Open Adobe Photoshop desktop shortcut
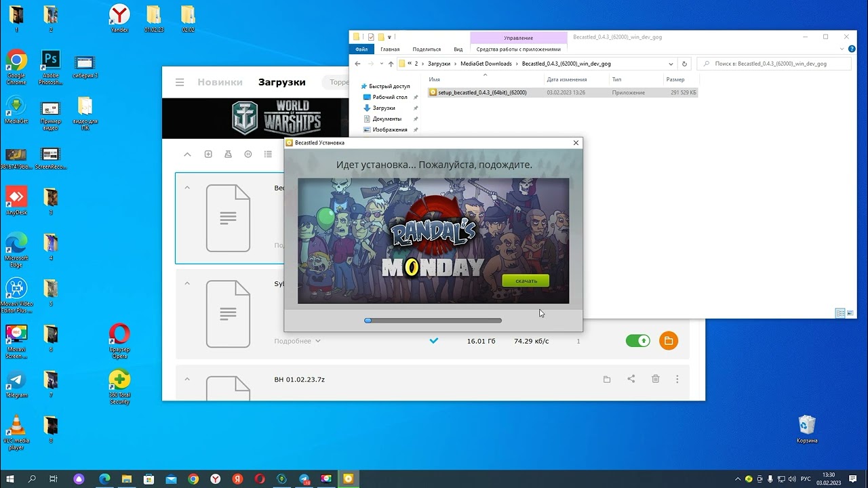The image size is (868, 488). pyautogui.click(x=51, y=68)
